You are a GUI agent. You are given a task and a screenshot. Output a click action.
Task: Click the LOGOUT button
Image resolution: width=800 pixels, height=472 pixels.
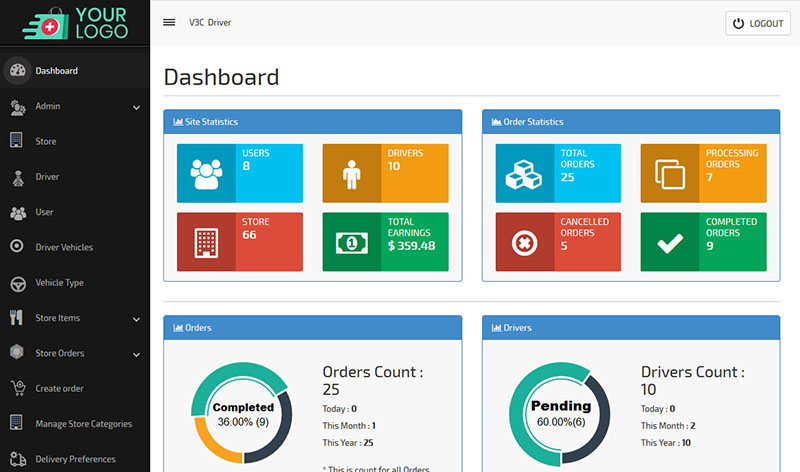click(758, 23)
